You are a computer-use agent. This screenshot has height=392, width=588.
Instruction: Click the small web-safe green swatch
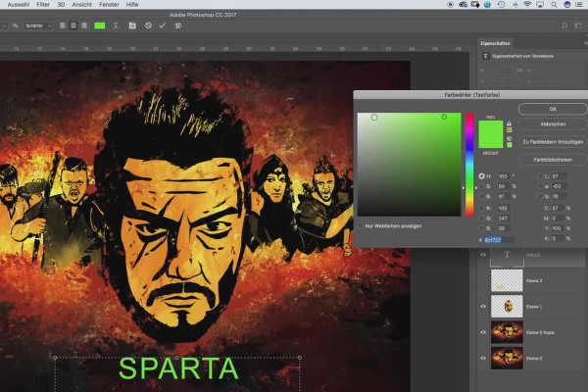coord(509,145)
